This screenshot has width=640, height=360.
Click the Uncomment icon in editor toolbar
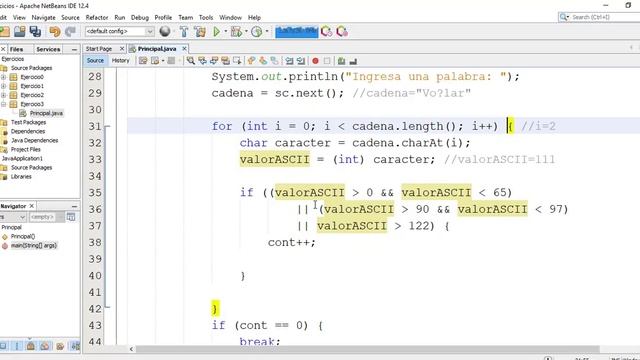tap(353, 61)
